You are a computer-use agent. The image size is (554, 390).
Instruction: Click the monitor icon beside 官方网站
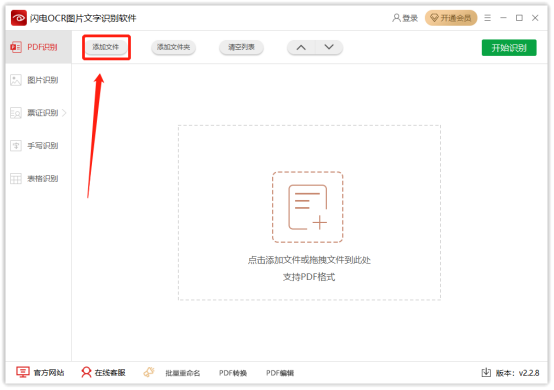click(x=23, y=372)
